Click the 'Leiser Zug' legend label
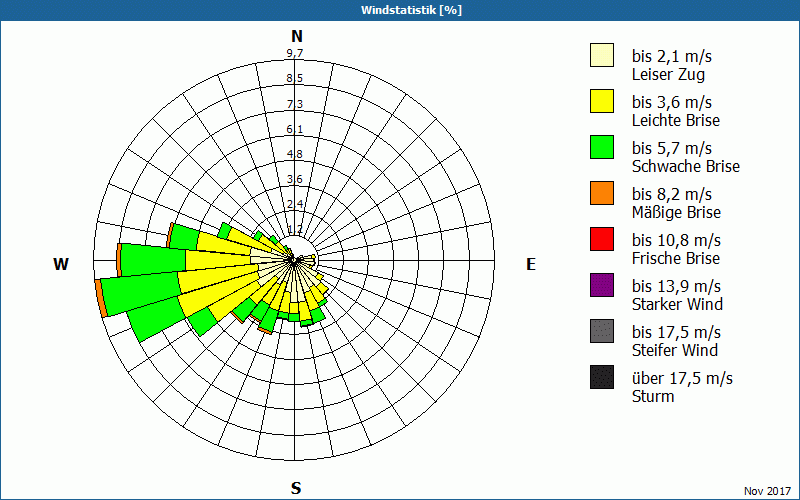The width and height of the screenshot is (800, 500). (668, 75)
